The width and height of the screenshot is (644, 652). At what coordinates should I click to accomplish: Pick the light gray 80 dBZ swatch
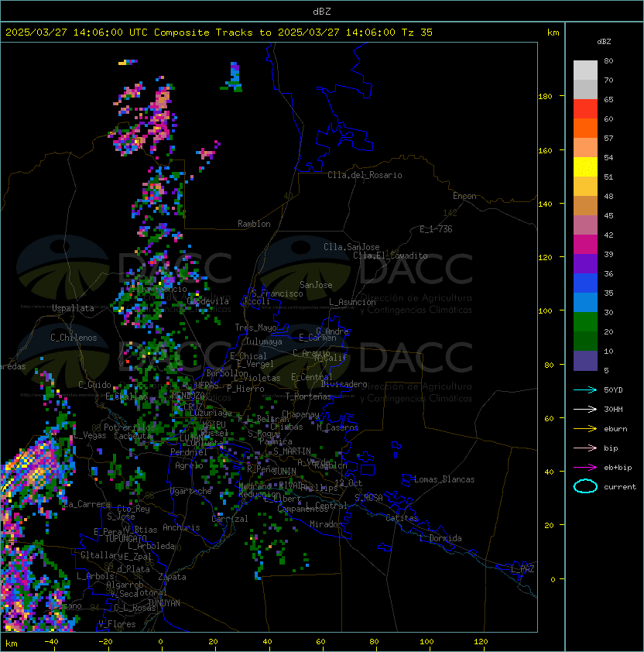click(x=585, y=70)
